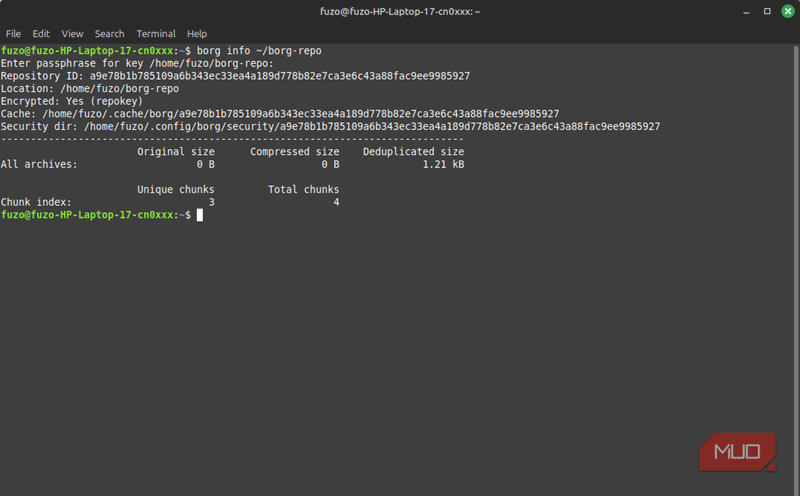Click the Repository ID line
This screenshot has height=496, width=800.
(x=235, y=76)
